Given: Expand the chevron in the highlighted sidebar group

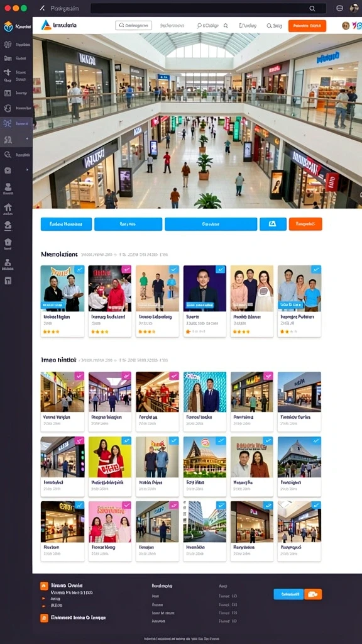Looking at the screenshot, I should pyautogui.click(x=28, y=139).
